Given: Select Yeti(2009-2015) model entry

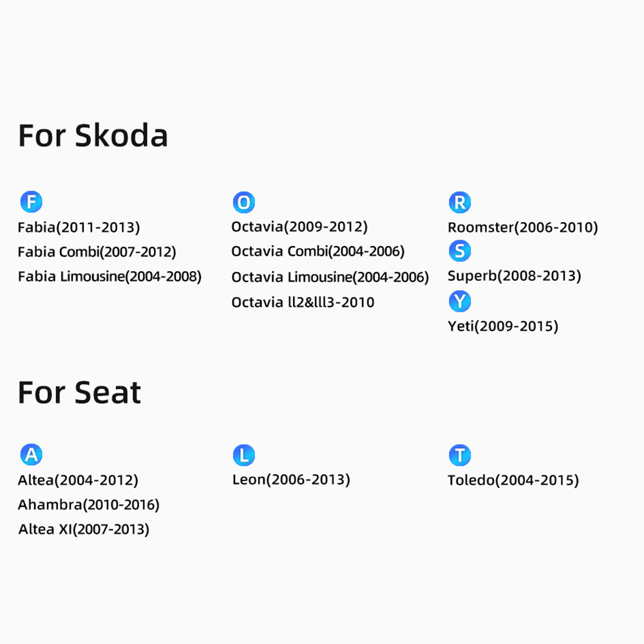Looking at the screenshot, I should coord(502,327).
